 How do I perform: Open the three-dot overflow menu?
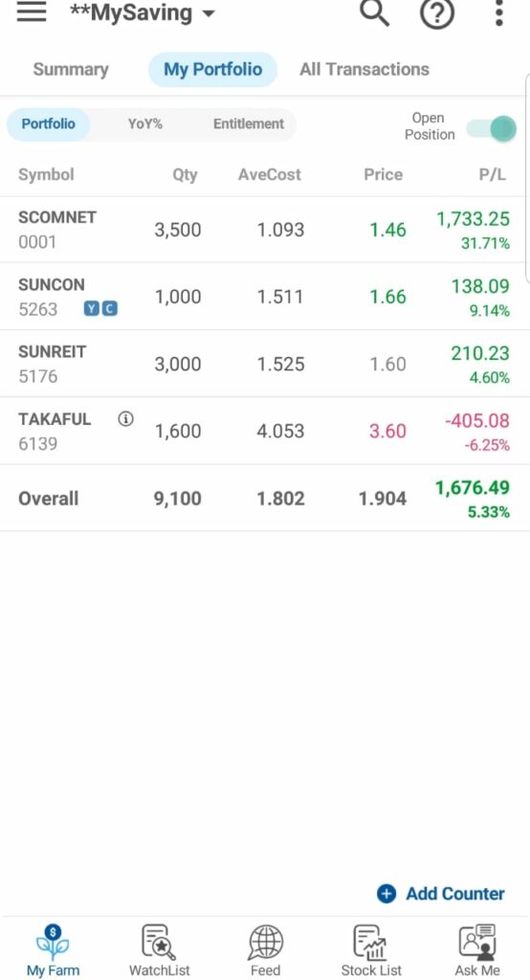[x=498, y=13]
